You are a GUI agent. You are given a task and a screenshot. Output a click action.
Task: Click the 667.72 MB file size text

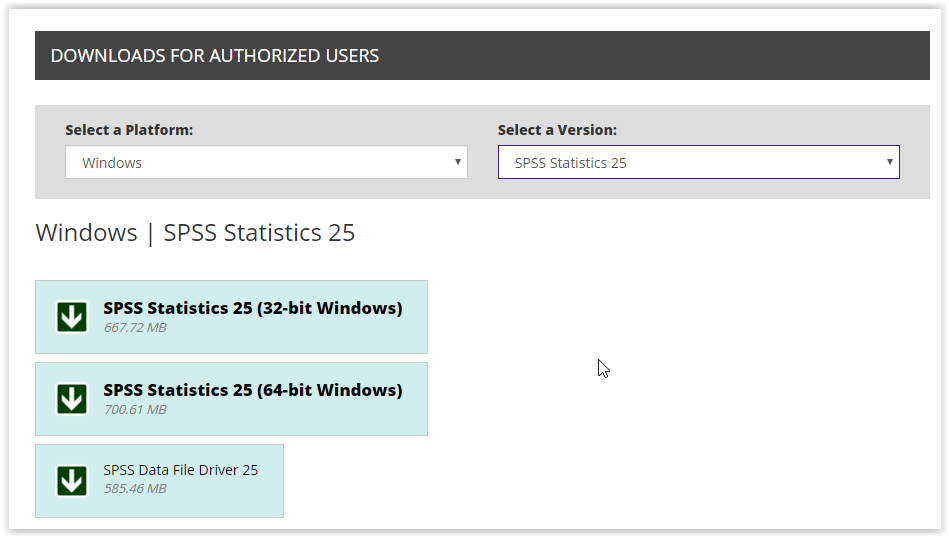135,328
